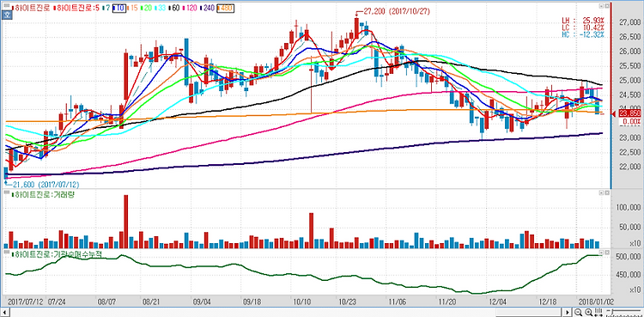Close the 거래량 volume panel
Screen dimensions: 644x317
(607, 192)
